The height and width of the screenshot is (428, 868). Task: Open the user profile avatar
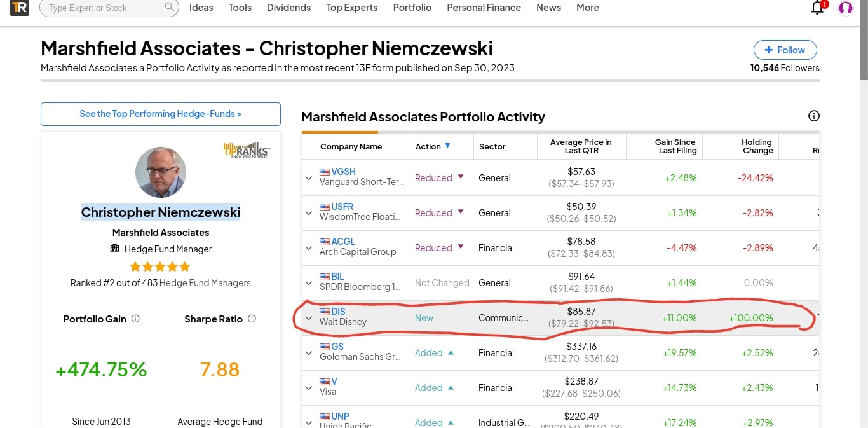tap(845, 8)
